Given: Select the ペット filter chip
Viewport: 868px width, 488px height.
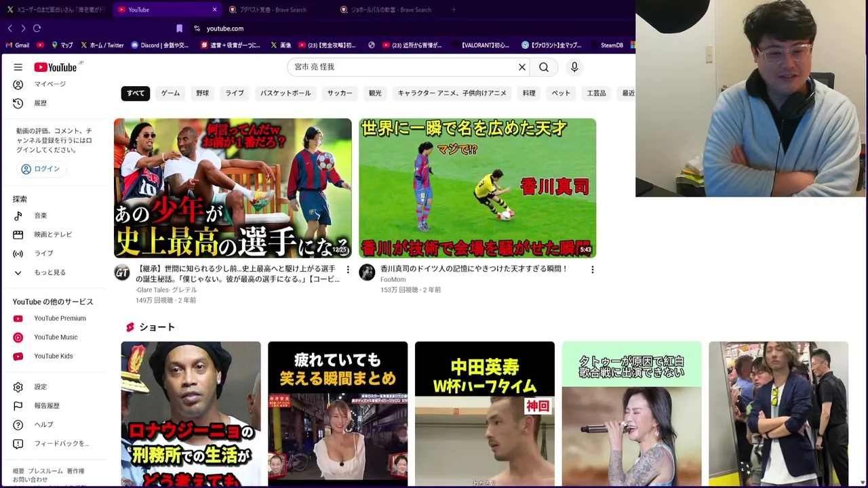Looking at the screenshot, I should [x=561, y=93].
